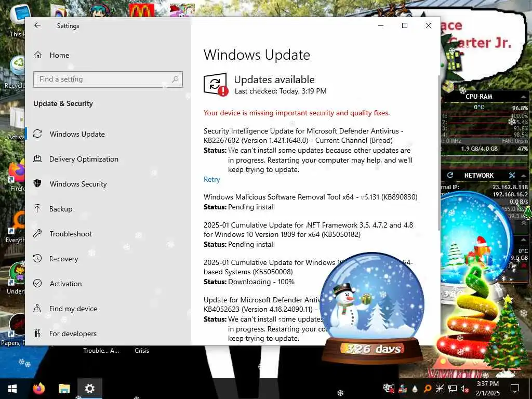Image resolution: width=532 pixels, height=399 pixels.
Task: Click the McDonald's logo desktop icon
Action: (141, 10)
